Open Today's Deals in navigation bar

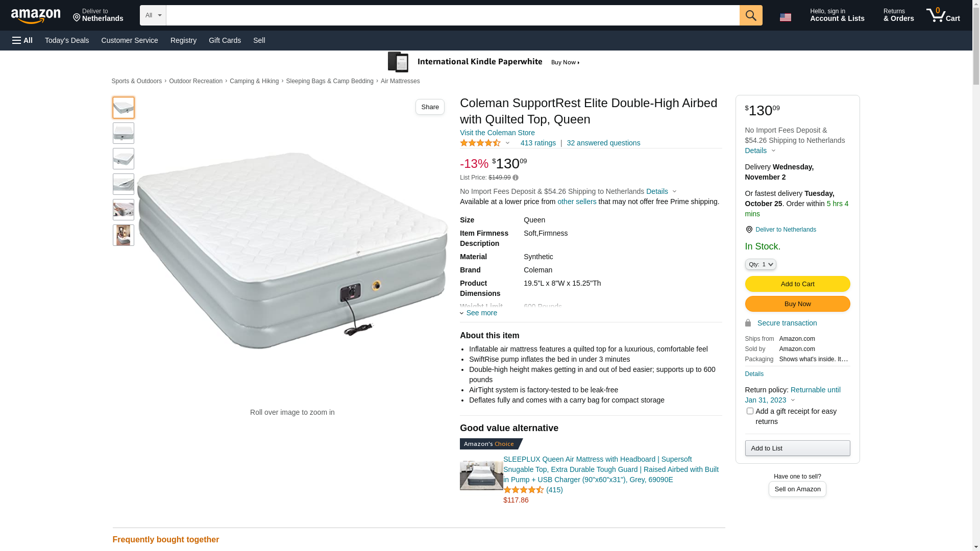(67, 40)
